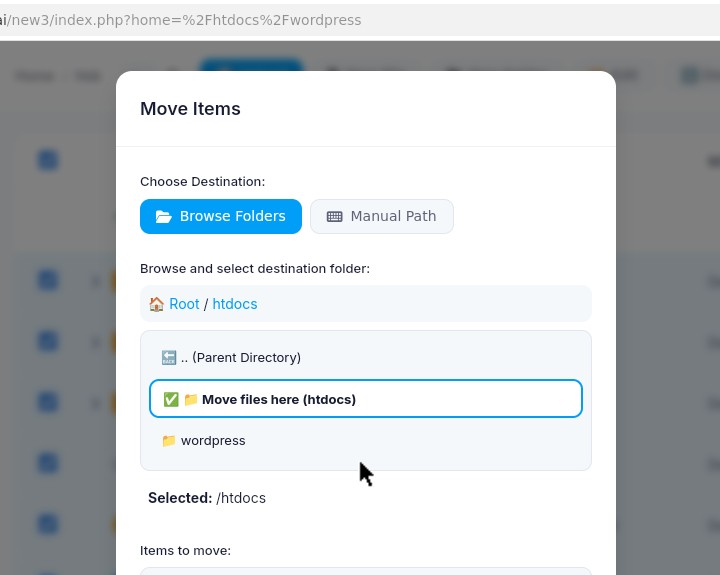Viewport: 720px width, 575px height.
Task: Toggle the second file row's checkbox
Action: pyautogui.click(x=48, y=342)
